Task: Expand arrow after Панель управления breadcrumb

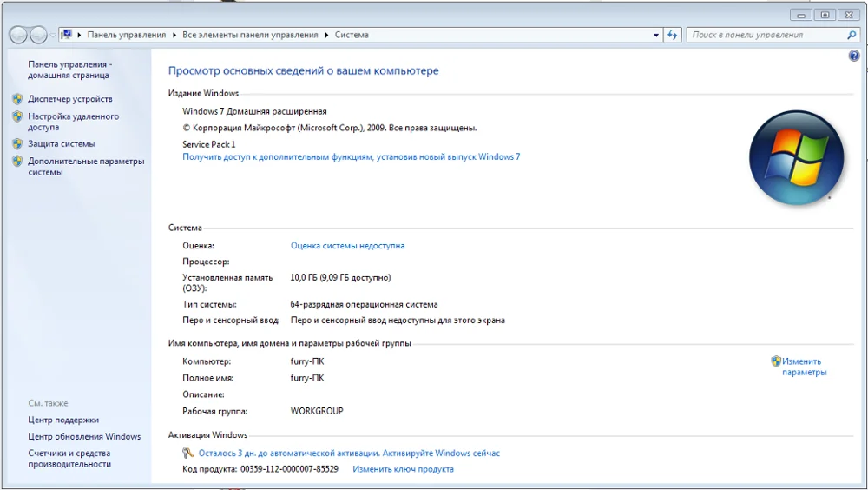Action: [x=174, y=35]
